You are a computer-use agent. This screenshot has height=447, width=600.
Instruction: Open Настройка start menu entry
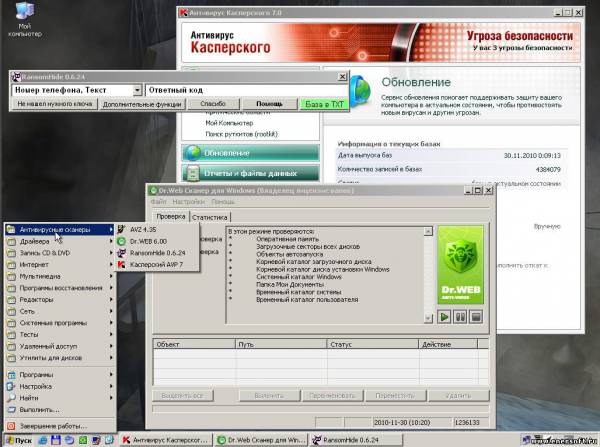(60, 386)
